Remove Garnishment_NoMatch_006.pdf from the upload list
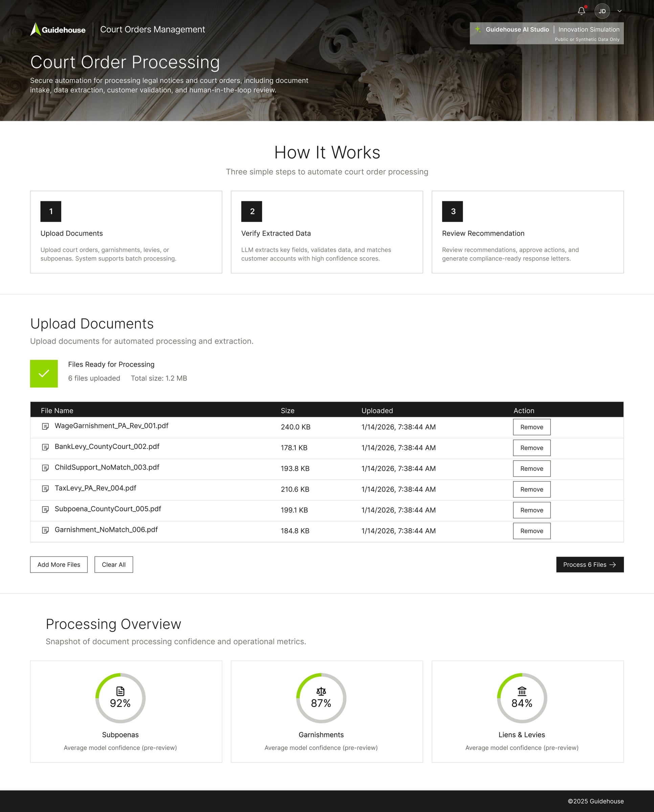The width and height of the screenshot is (654, 812). [x=532, y=531]
